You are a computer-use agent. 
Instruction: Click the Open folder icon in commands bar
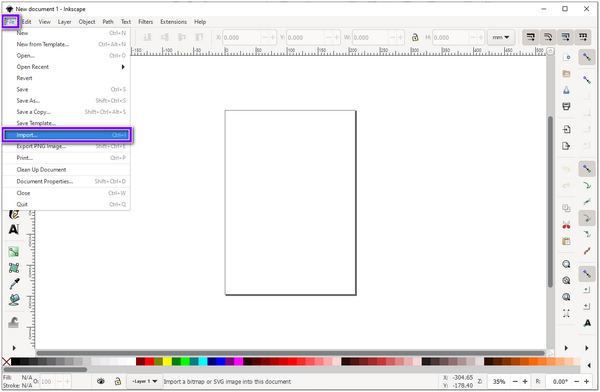tap(567, 74)
